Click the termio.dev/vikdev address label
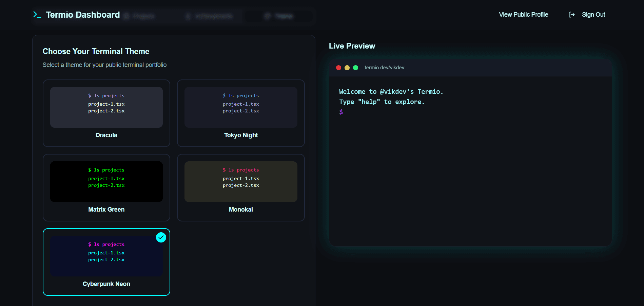644x306 pixels. [384, 68]
